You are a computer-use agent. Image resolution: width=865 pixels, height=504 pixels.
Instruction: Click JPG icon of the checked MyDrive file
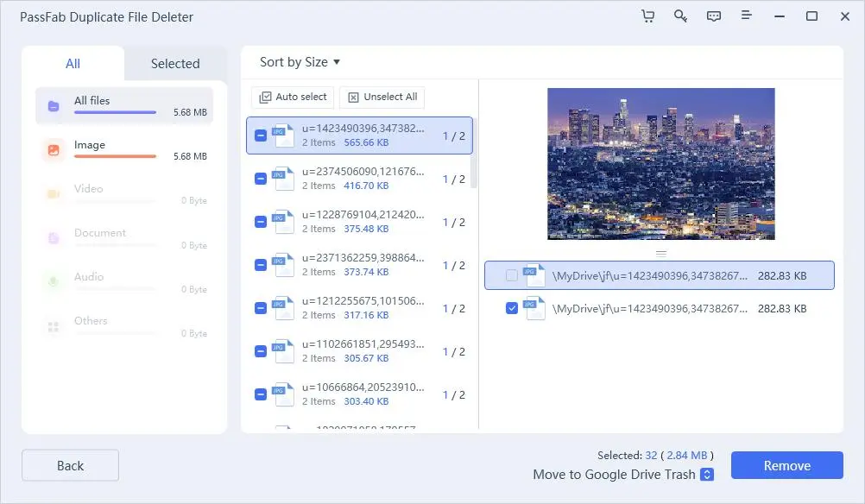(x=534, y=308)
